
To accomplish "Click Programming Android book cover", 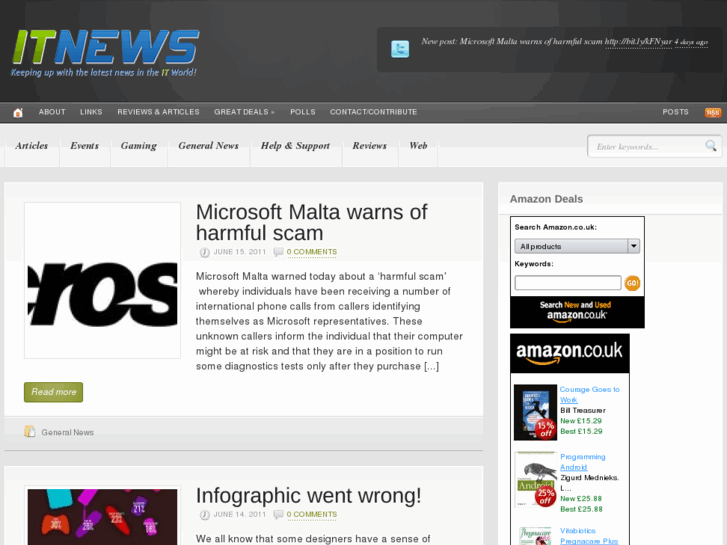I will click(x=536, y=480).
